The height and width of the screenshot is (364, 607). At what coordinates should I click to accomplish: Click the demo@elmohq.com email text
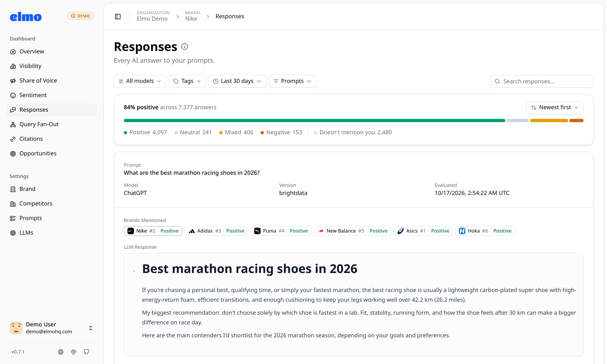(x=49, y=332)
